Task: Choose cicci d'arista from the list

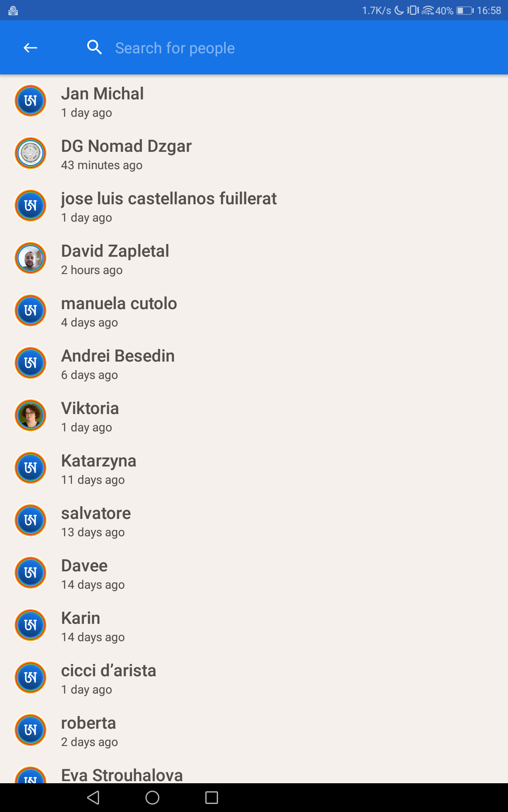Action: (x=108, y=678)
